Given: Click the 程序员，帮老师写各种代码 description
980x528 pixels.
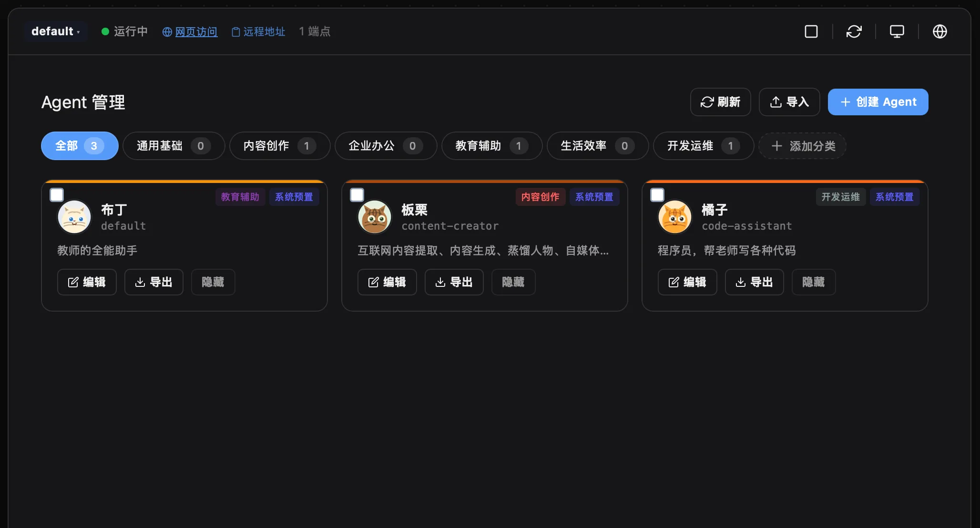Looking at the screenshot, I should point(727,251).
